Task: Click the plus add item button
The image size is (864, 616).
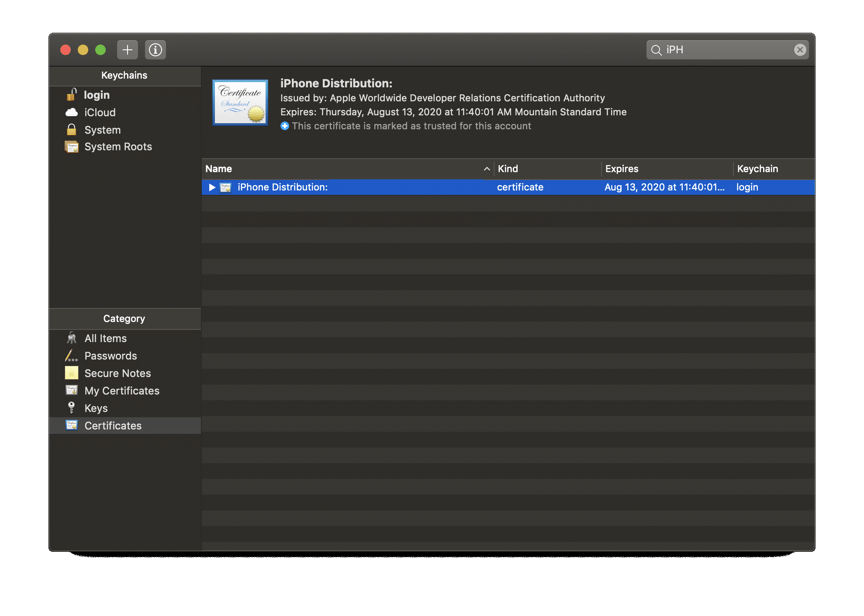Action: pos(127,50)
